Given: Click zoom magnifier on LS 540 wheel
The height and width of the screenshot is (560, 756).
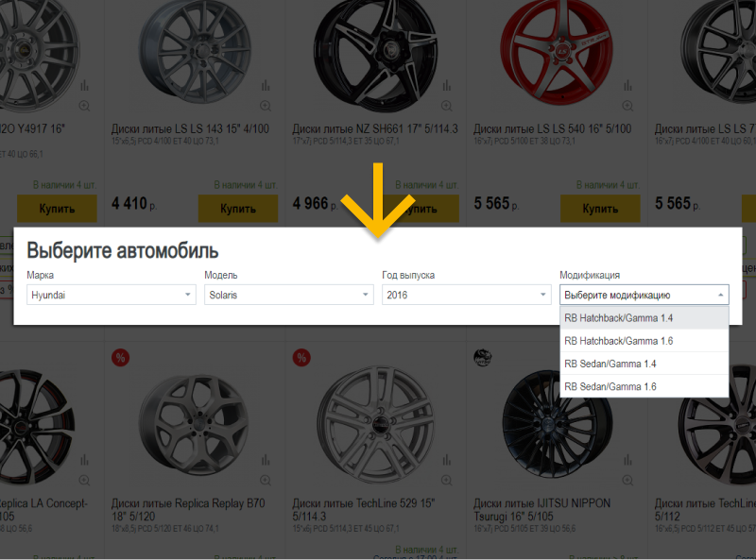Looking at the screenshot, I should pyautogui.click(x=627, y=106).
